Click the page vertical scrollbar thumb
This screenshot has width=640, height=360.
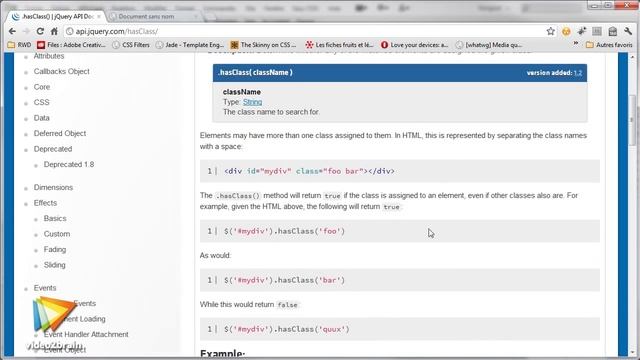click(x=633, y=120)
